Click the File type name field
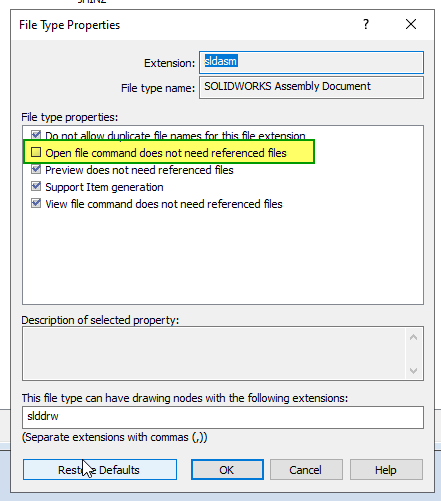 click(x=311, y=87)
